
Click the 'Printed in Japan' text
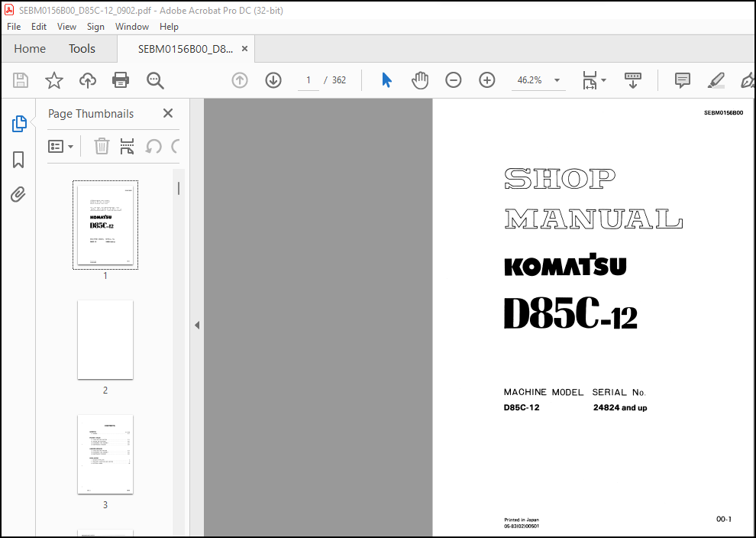522,520
